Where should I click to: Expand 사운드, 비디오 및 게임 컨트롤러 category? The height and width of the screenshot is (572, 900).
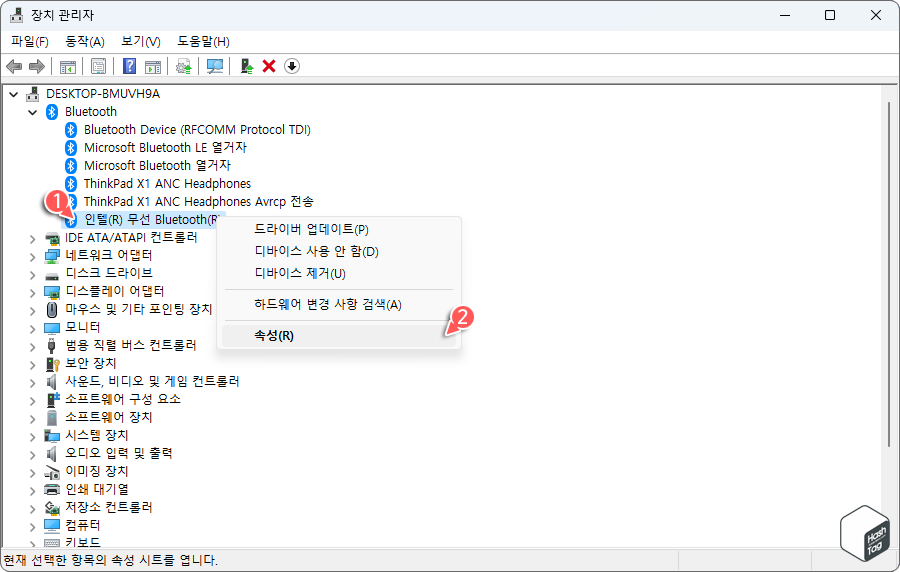33,383
